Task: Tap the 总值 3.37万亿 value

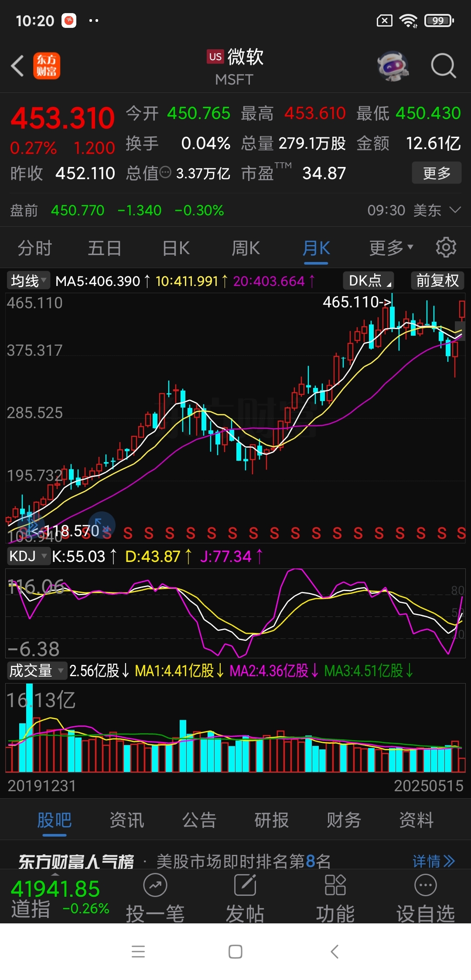Action: 203,173
